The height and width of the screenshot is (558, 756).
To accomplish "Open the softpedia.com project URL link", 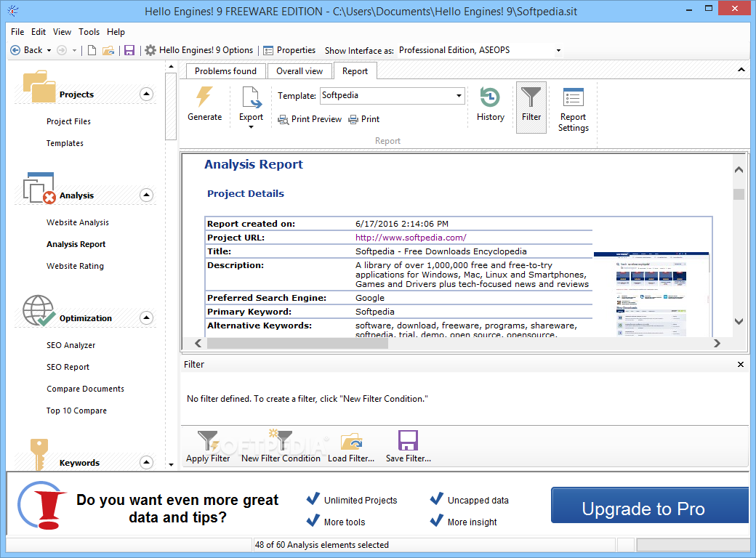I will [x=411, y=238].
